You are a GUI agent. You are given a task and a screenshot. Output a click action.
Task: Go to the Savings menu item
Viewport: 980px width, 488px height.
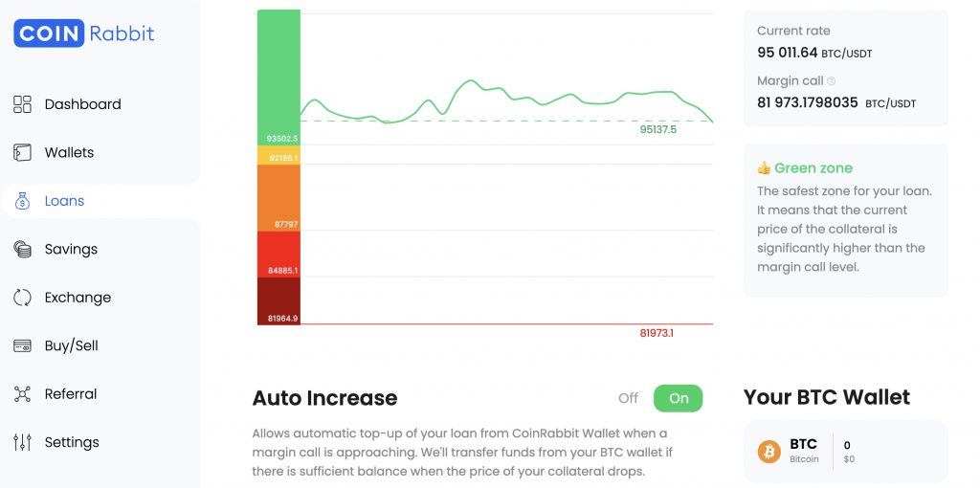(x=71, y=249)
